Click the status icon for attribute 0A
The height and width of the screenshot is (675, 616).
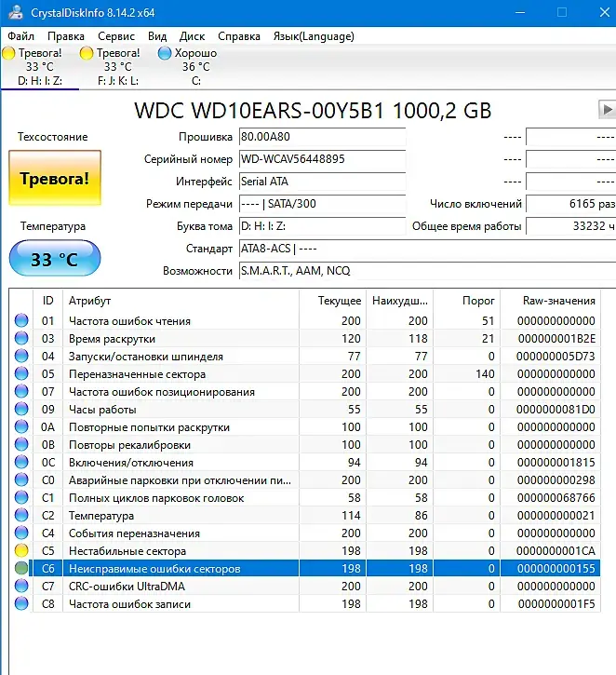[21, 426]
